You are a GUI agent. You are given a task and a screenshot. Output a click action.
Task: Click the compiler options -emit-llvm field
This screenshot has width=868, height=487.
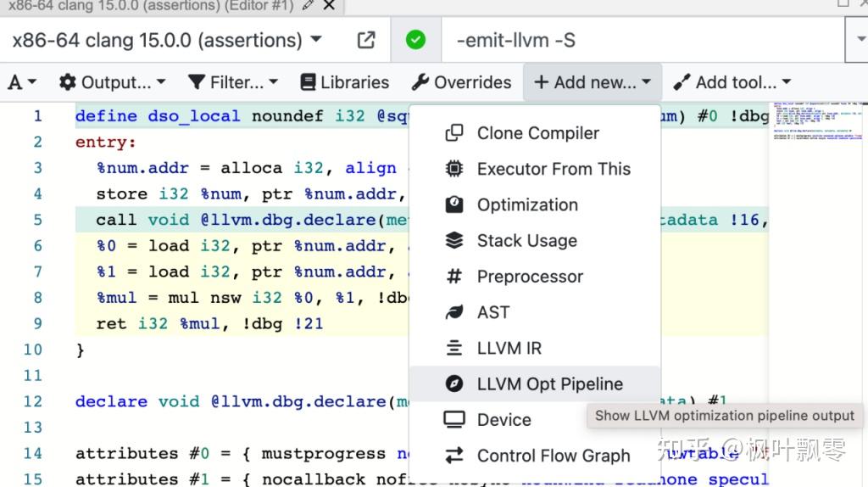(643, 40)
